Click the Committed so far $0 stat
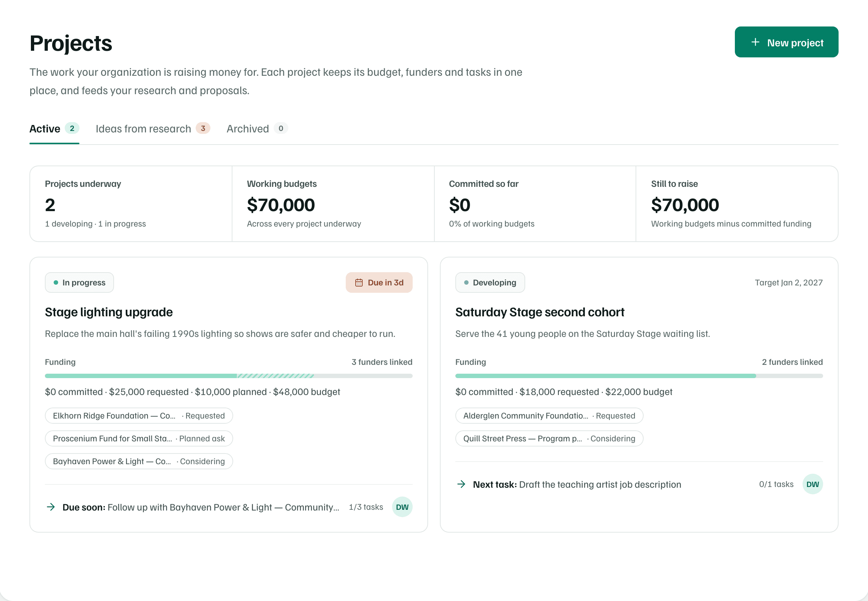This screenshot has height=601, width=868. coord(535,204)
